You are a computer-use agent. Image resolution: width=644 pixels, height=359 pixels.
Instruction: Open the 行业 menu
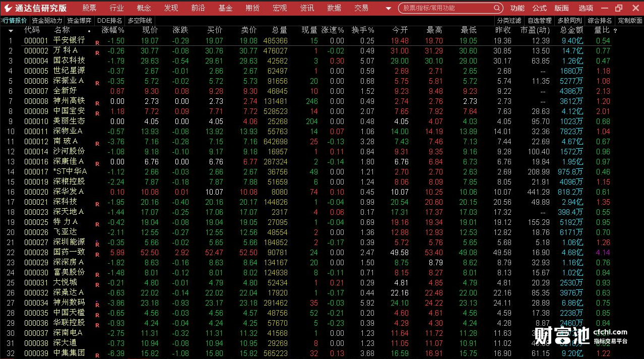click(x=116, y=8)
